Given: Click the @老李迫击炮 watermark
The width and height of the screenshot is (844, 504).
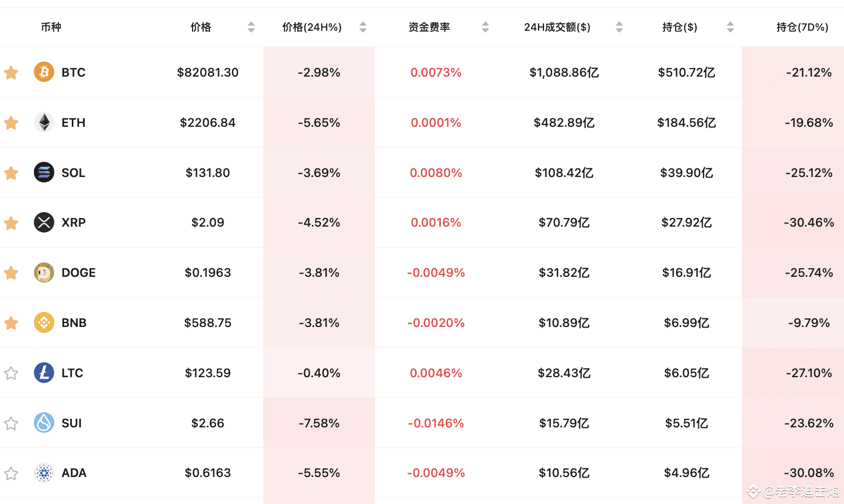Looking at the screenshot, I should (791, 492).
